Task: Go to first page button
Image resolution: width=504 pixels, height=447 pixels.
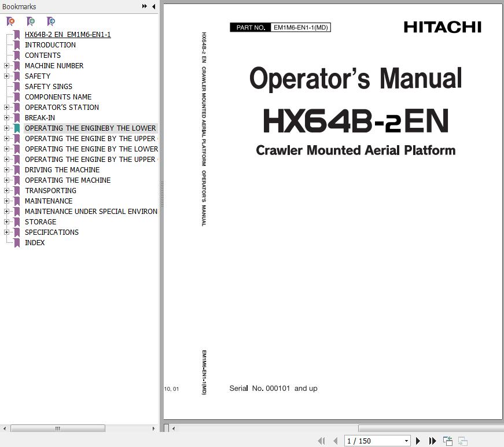Action: 321,441
